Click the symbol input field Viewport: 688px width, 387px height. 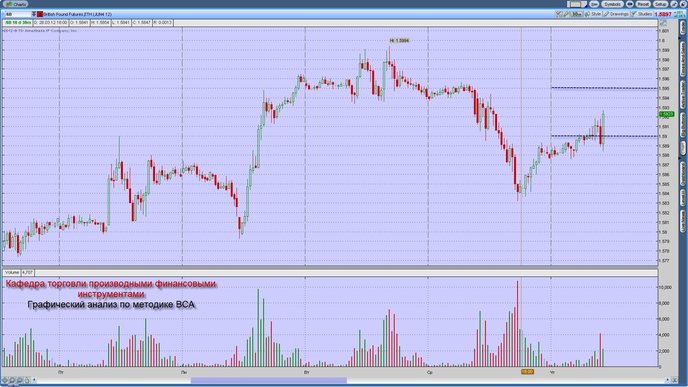pos(17,14)
